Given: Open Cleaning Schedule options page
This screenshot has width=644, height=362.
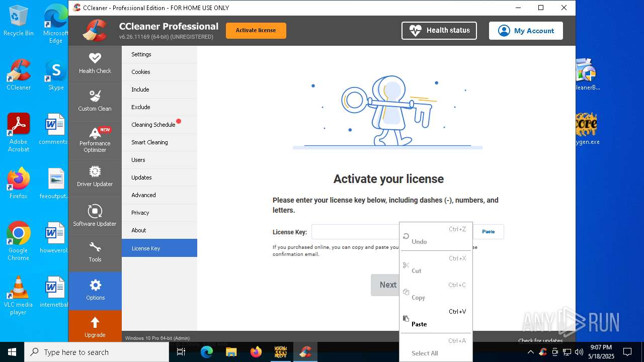Looking at the screenshot, I should [159, 125].
